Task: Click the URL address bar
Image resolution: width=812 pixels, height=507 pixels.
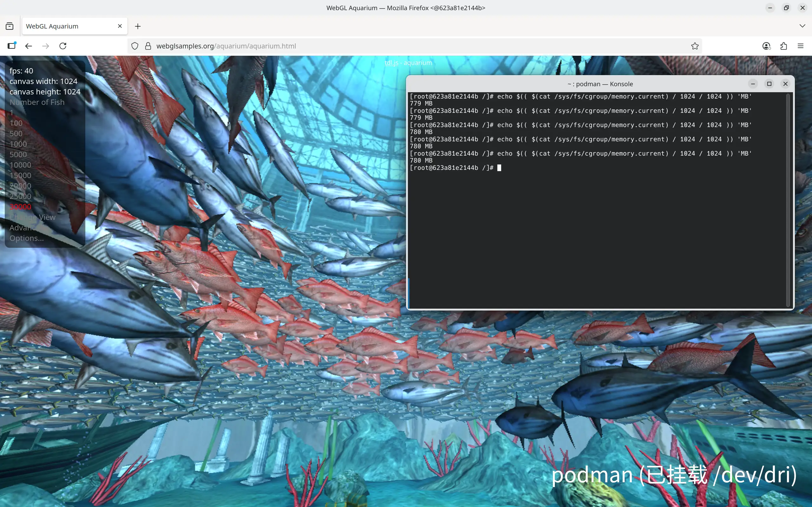Action: [403, 46]
